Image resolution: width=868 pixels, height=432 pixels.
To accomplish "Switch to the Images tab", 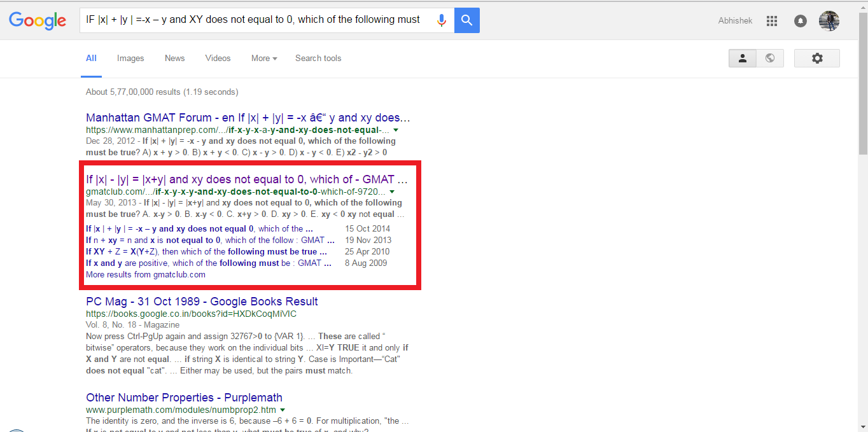I will click(130, 58).
